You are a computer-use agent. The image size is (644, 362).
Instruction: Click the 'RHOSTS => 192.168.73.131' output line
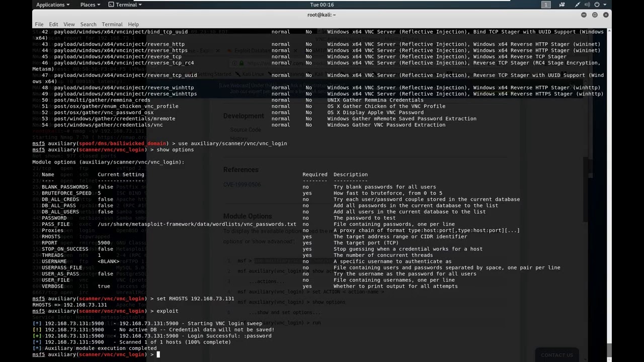pyautogui.click(x=70, y=305)
